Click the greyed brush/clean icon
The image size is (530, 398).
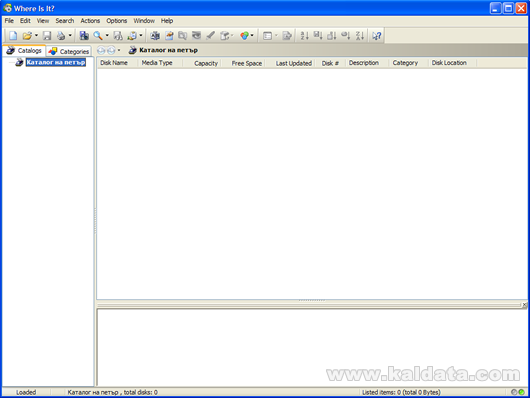210,36
